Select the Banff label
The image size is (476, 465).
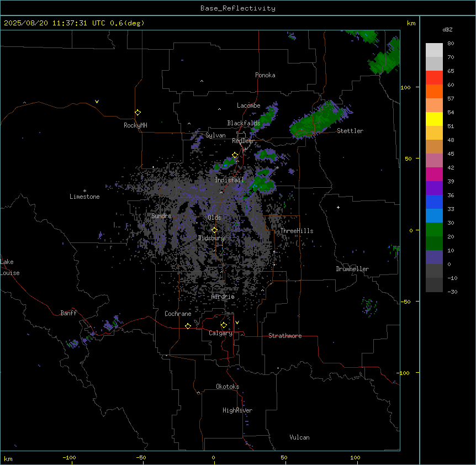(x=68, y=313)
